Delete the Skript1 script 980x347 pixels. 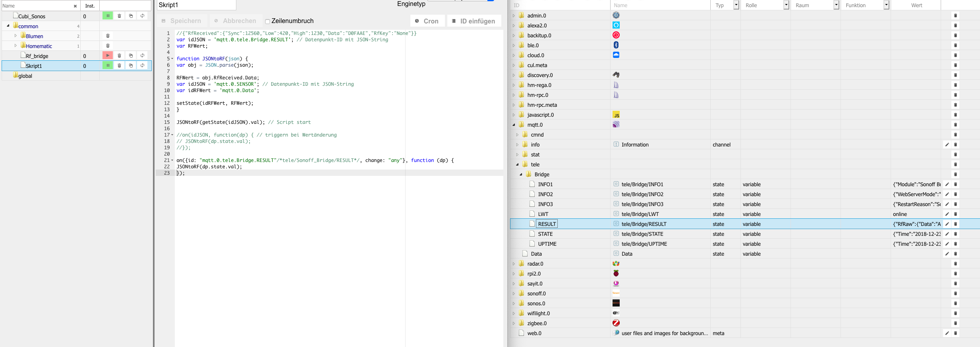tap(119, 66)
